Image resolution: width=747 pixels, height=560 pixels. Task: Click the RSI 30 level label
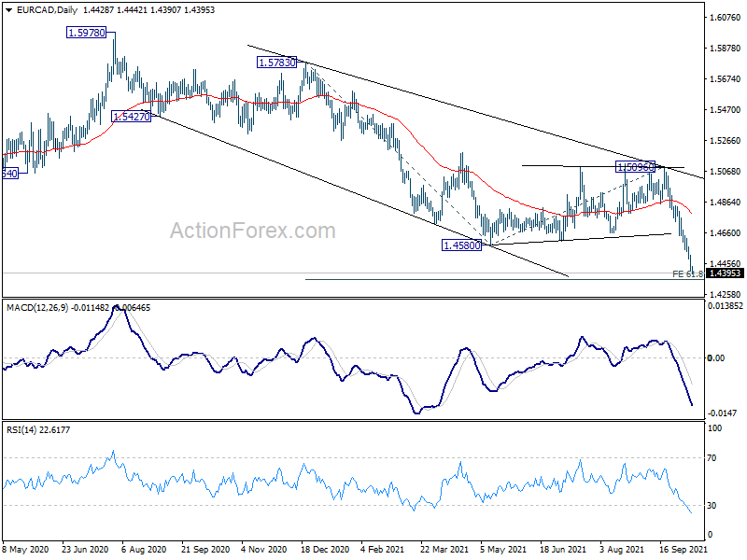pyautogui.click(x=712, y=506)
